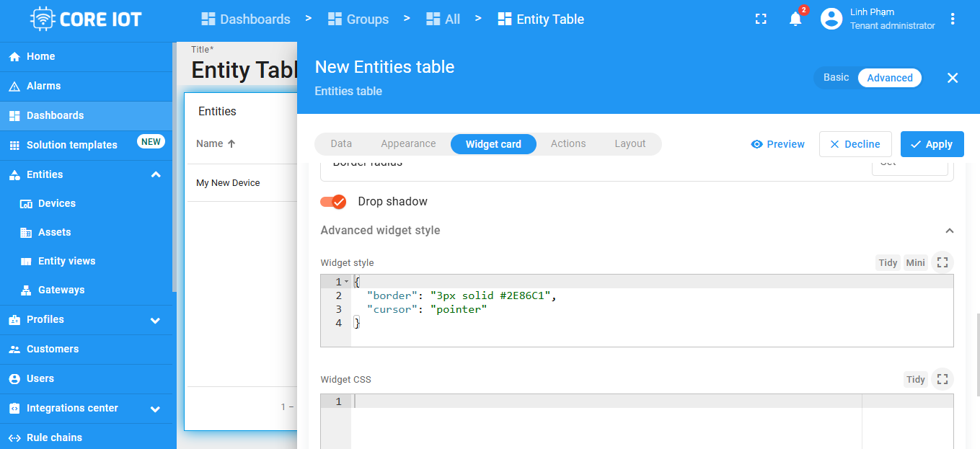Click the notifications bell icon

pos(795,19)
